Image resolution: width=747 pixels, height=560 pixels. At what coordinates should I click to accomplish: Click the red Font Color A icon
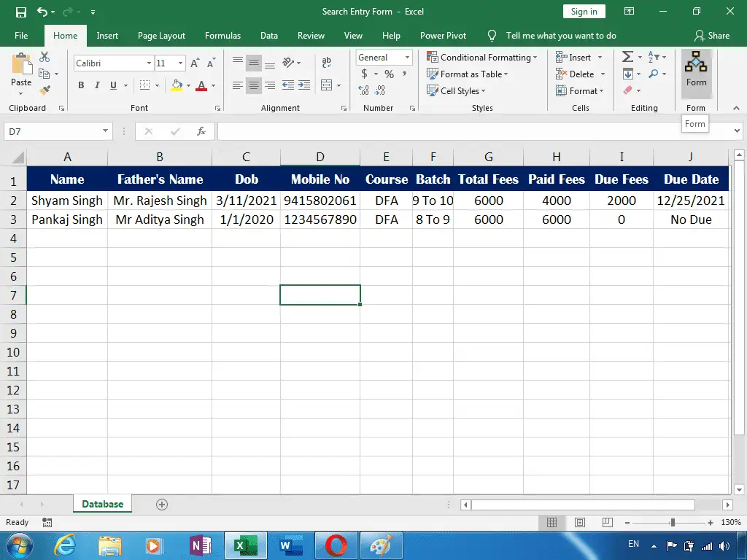pyautogui.click(x=201, y=85)
